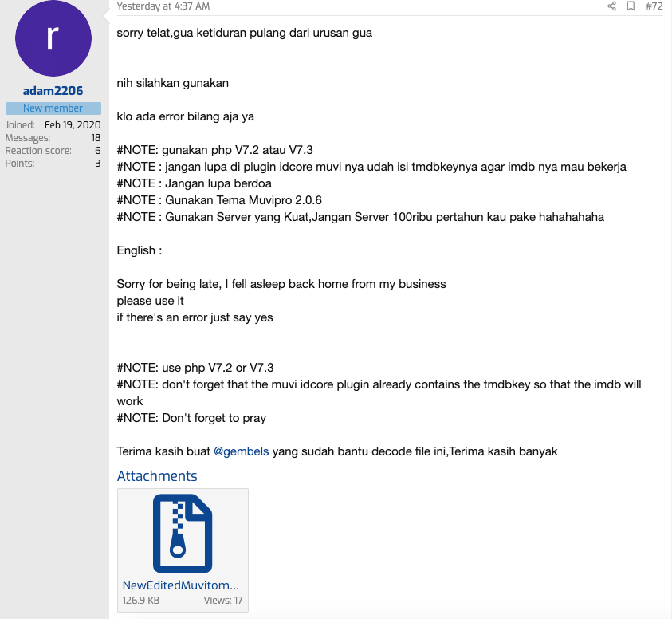Click the line '#NOTE : Gunakan Tema Muvipro 2.0.6'
Image resolution: width=672 pixels, height=619 pixels.
tap(219, 200)
